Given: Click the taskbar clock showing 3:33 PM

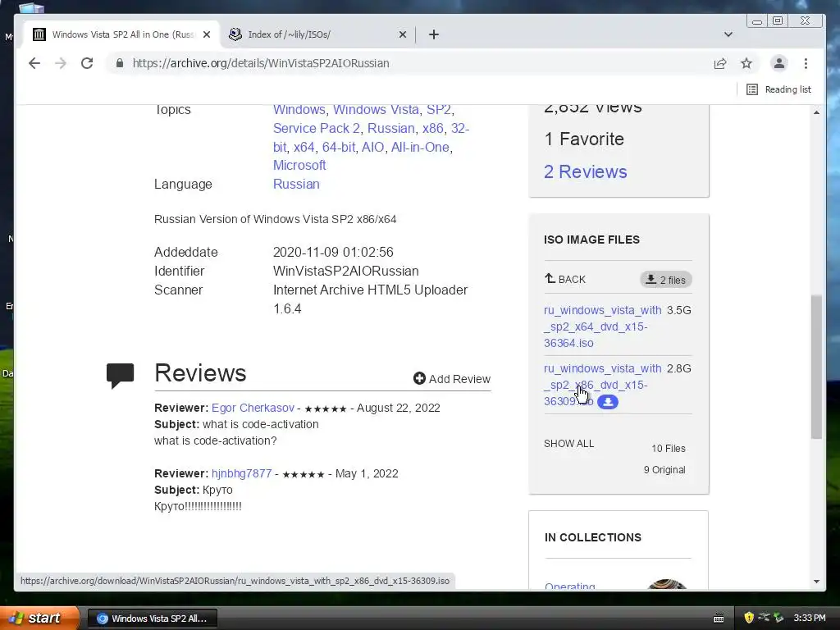Looking at the screenshot, I should point(810,619).
